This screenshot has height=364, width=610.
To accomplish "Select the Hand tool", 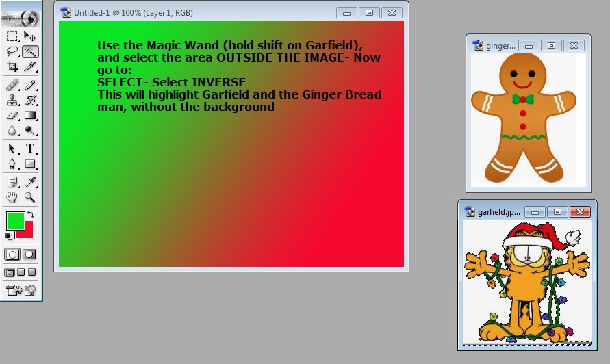I will (x=12, y=197).
